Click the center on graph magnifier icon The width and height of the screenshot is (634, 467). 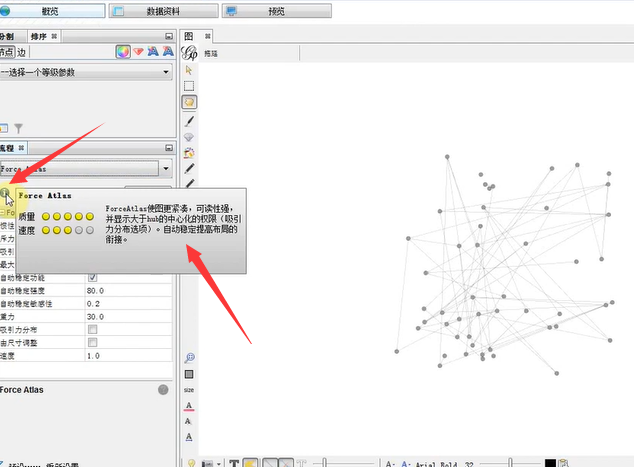pyautogui.click(x=189, y=357)
